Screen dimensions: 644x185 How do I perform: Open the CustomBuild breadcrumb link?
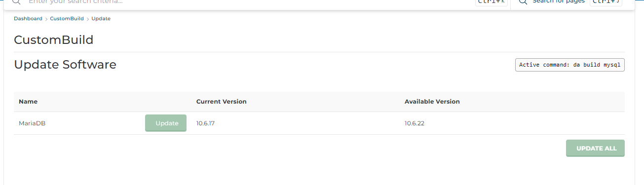pos(67,19)
